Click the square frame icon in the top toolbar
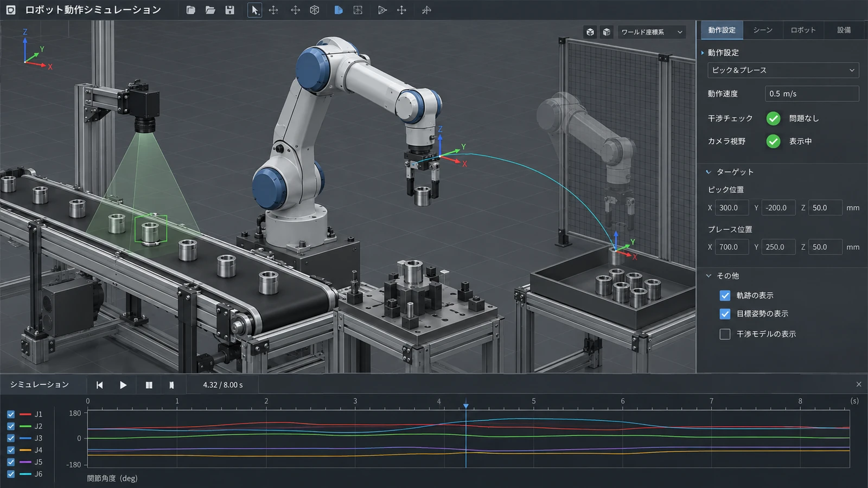Image resolution: width=868 pixels, height=488 pixels. point(358,10)
